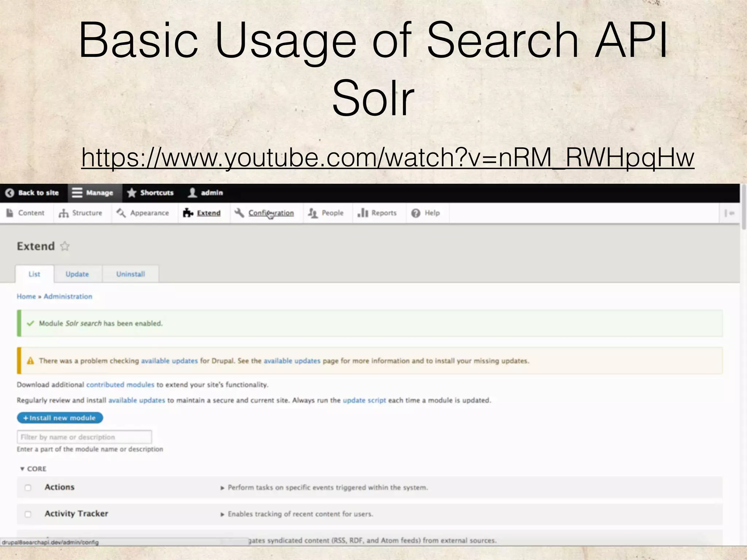
Task: Check the Activity Tracker module checkbox
Action: click(x=28, y=514)
